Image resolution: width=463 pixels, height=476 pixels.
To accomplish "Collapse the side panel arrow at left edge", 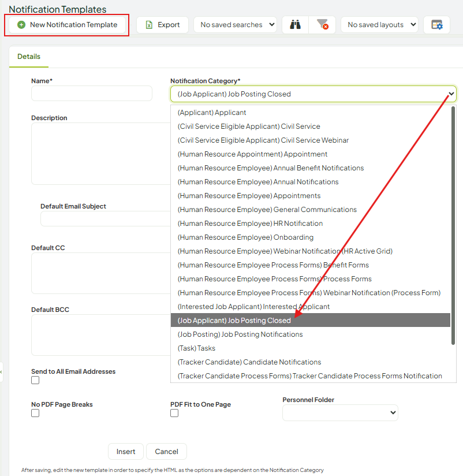I will [1, 372].
